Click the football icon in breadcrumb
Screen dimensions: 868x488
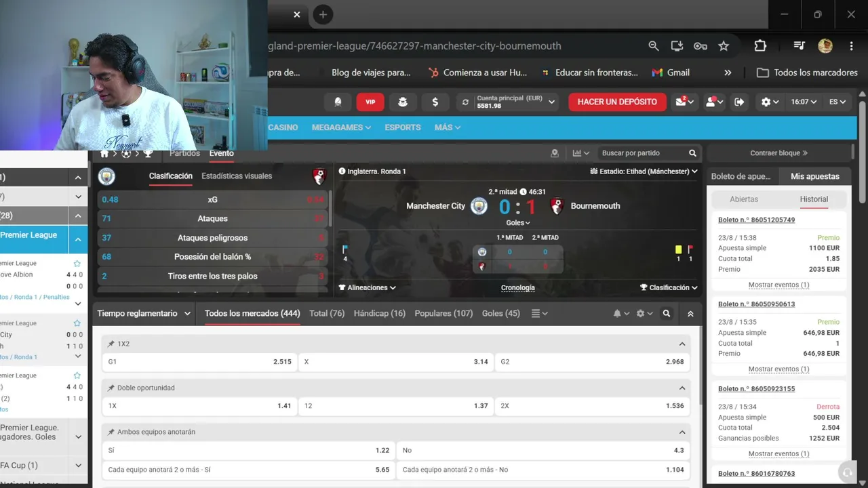pos(126,154)
